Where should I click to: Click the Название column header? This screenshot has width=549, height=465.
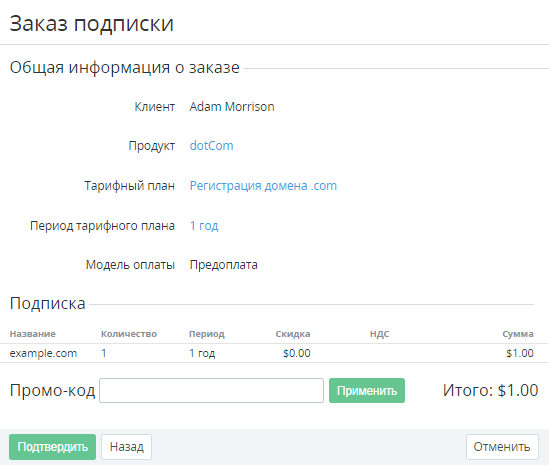click(33, 334)
